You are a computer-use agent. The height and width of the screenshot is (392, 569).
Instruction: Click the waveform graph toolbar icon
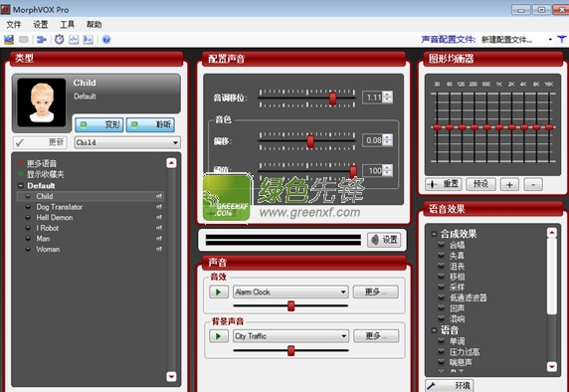[74, 39]
